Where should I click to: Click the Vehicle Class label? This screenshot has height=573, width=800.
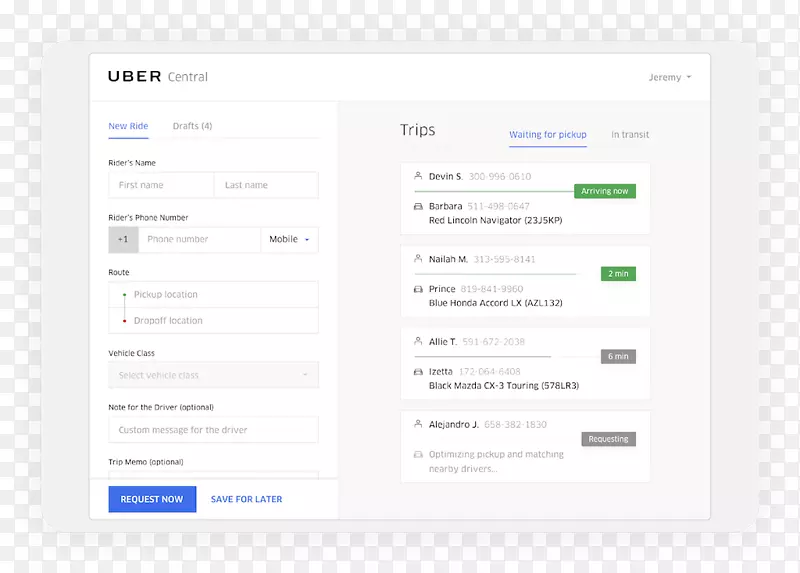coord(131,353)
